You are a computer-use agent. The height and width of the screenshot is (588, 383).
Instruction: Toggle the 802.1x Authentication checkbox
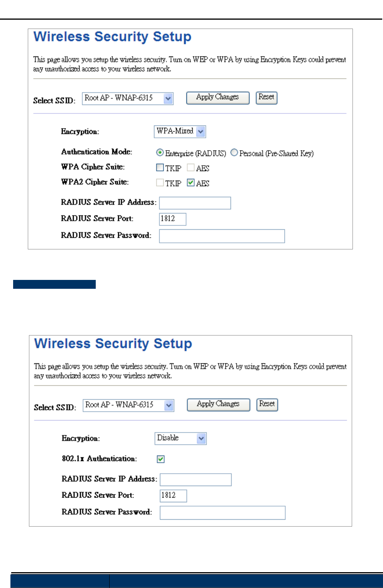click(161, 459)
